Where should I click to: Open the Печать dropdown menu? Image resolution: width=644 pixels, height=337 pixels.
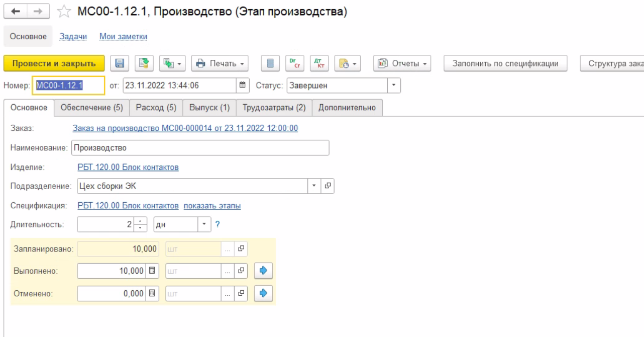pyautogui.click(x=220, y=63)
